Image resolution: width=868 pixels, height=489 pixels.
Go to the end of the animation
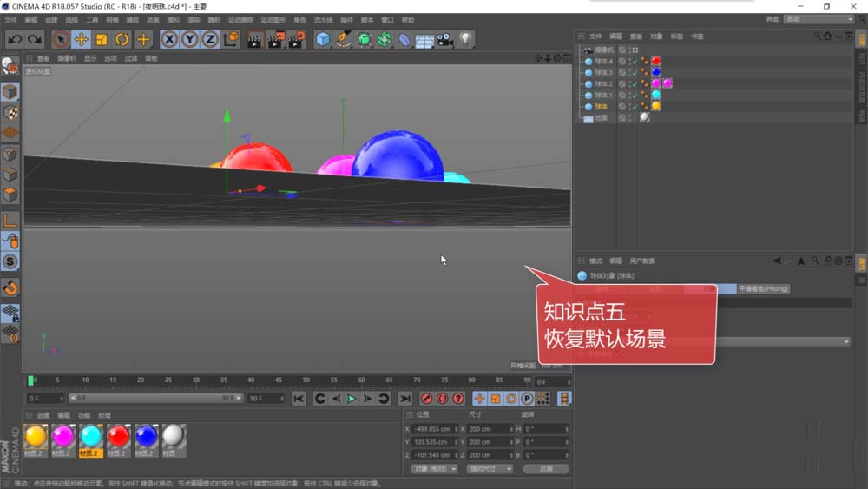point(405,399)
